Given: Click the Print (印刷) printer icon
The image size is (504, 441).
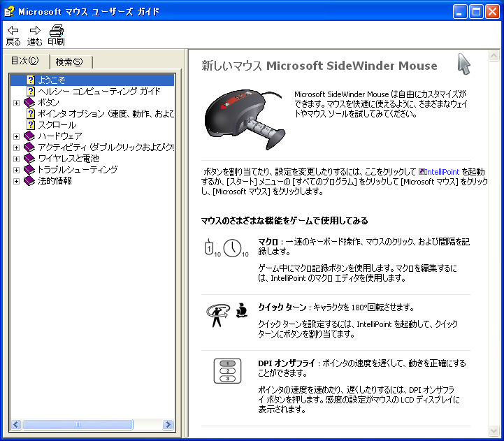Looking at the screenshot, I should pyautogui.click(x=56, y=30).
